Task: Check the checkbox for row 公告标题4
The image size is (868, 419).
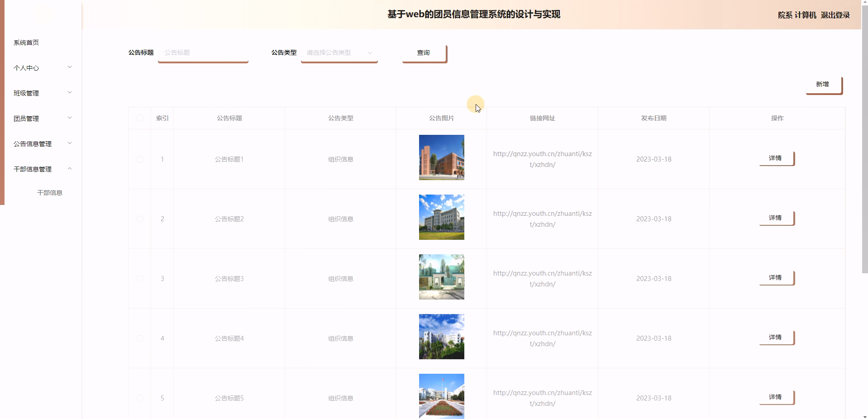Action: point(139,338)
